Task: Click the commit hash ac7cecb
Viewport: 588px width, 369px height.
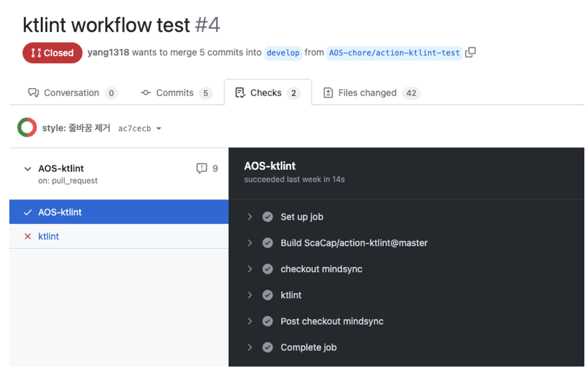Action: click(134, 128)
